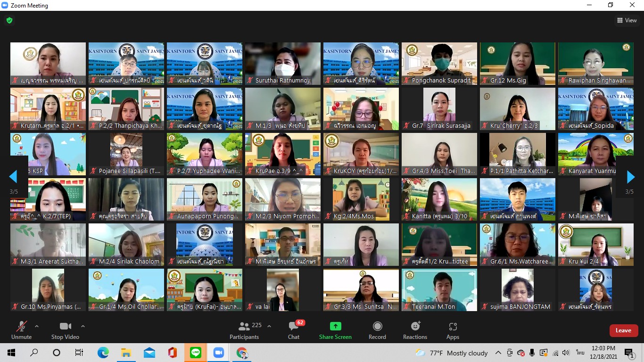Image resolution: width=644 pixels, height=362 pixels.
Task: Open Zoom Apps panel
Action: point(453,330)
